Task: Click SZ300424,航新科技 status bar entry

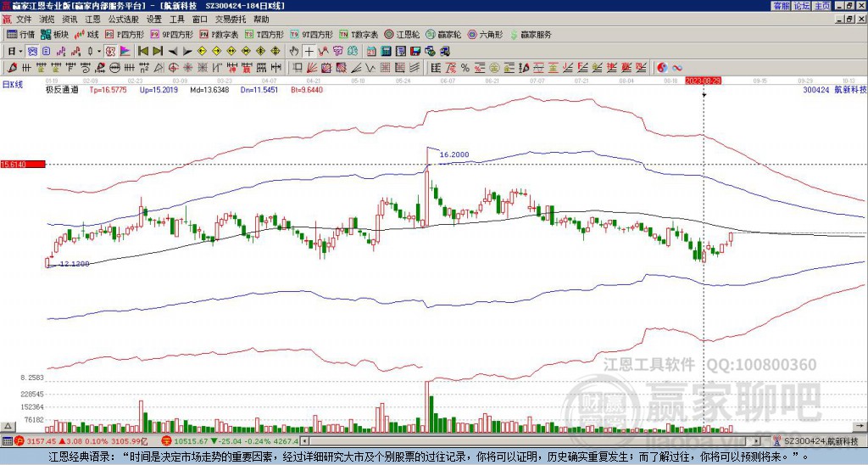Action: pos(816,441)
